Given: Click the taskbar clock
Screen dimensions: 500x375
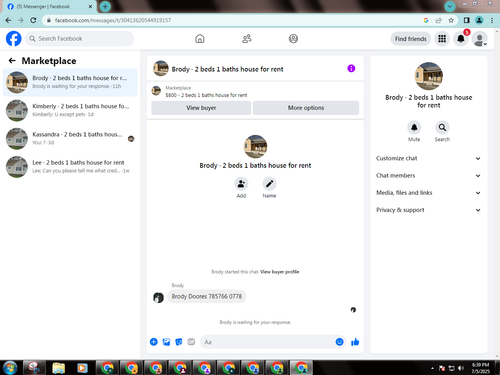Looking at the screenshot, I should 481,368.
